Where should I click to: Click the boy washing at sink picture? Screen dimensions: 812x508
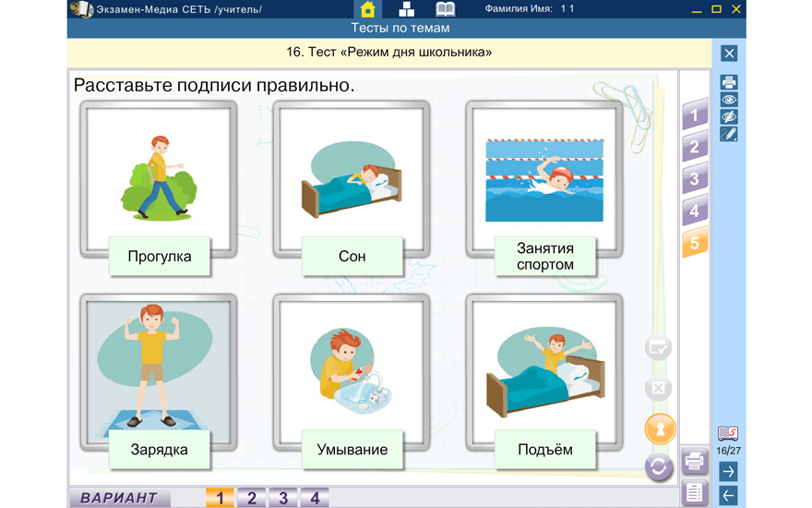(x=351, y=370)
